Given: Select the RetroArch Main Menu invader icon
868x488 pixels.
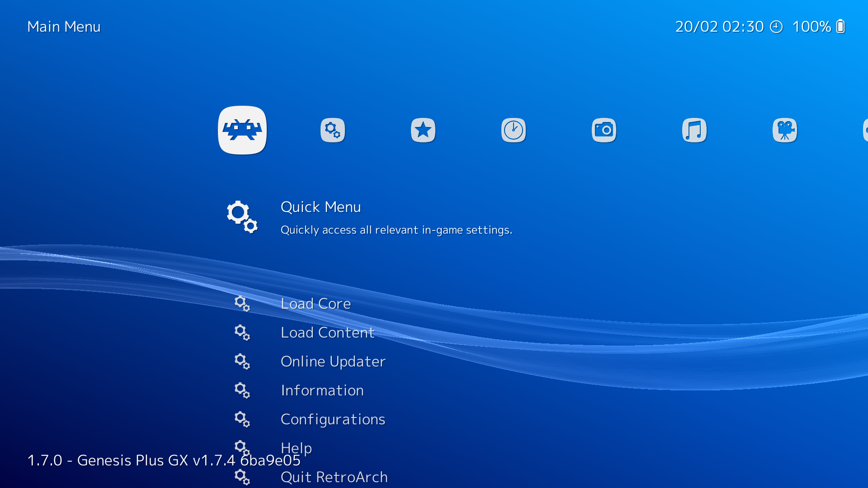Looking at the screenshot, I should click(x=242, y=130).
